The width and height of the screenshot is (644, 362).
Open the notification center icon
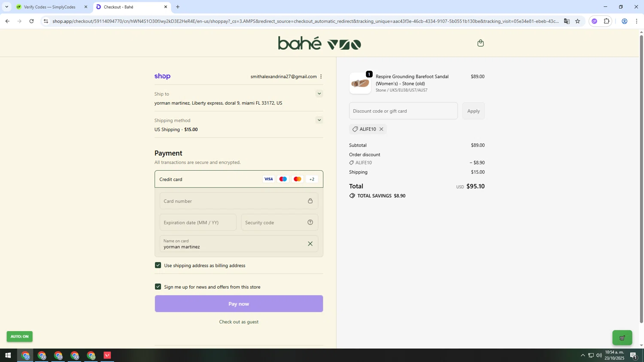pos(634,356)
